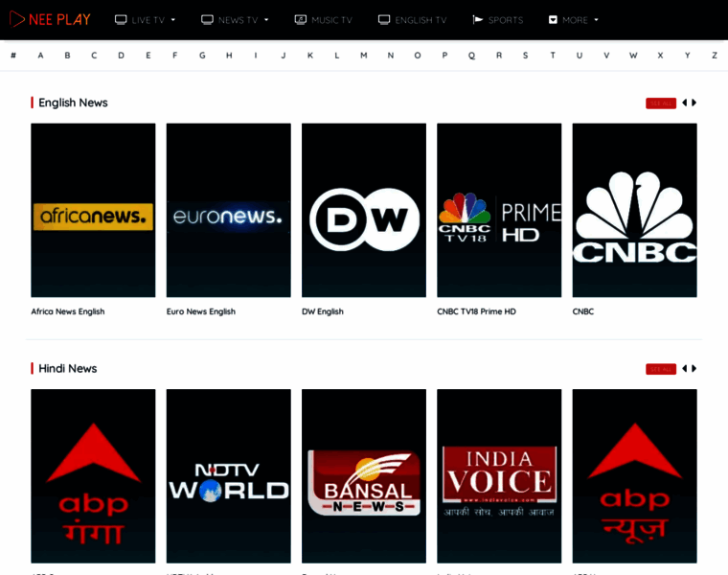This screenshot has height=575, width=728.
Task: Filter channels by letter N
Action: coord(391,56)
